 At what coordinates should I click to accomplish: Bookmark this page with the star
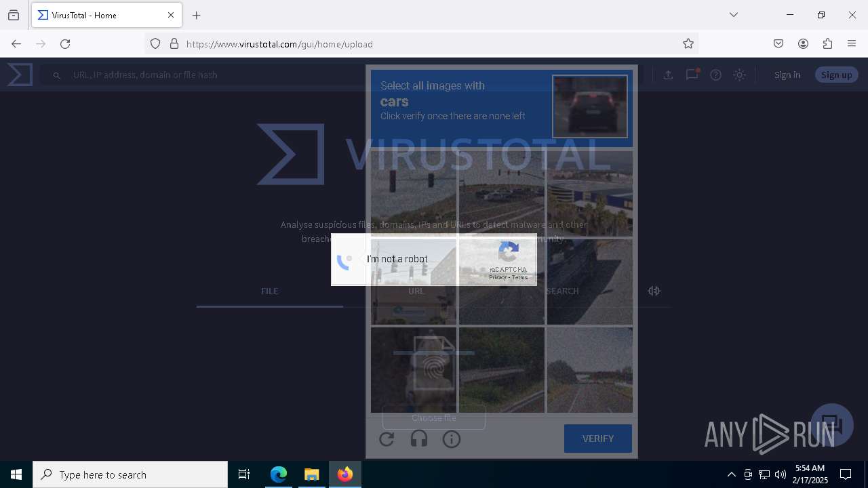pyautogui.click(x=688, y=44)
